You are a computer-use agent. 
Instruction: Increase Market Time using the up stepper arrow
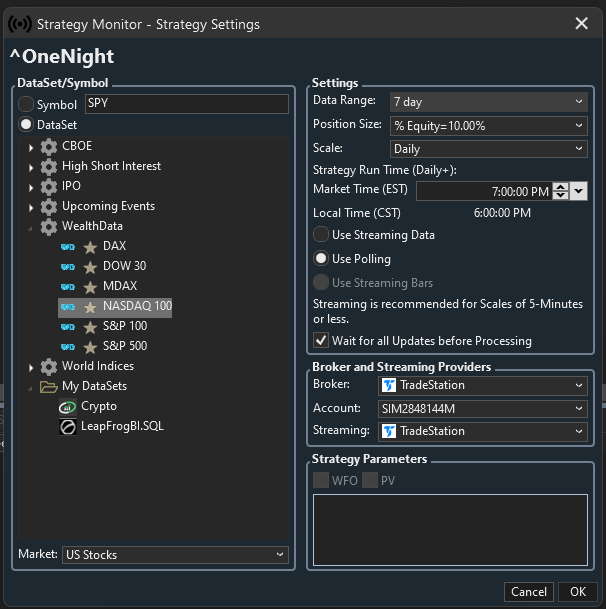tap(560, 187)
